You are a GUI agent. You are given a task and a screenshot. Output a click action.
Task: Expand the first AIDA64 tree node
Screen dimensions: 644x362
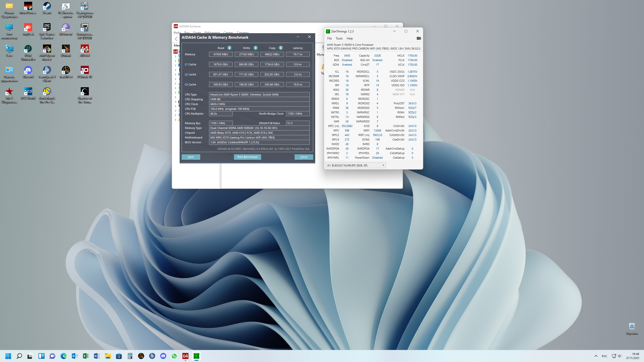point(176,56)
